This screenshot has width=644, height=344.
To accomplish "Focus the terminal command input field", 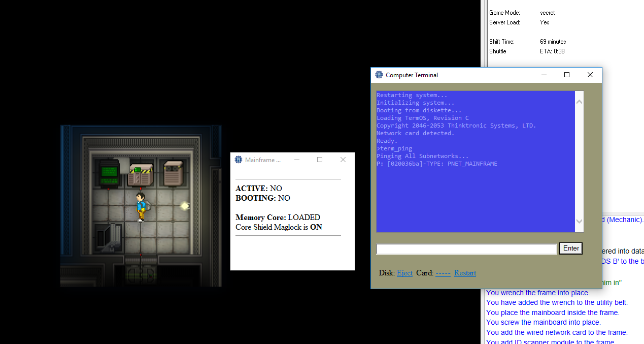I will coord(466,249).
